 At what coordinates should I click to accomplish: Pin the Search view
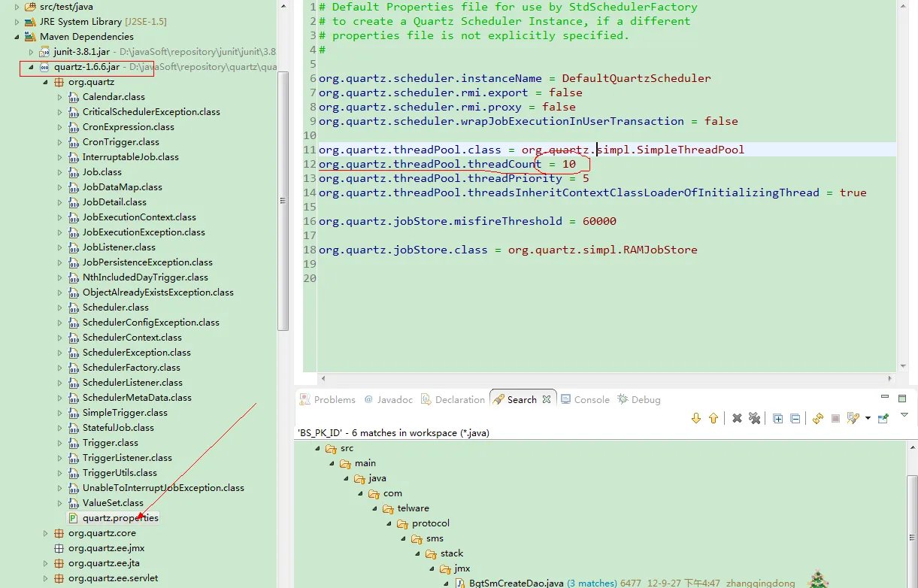pyautogui.click(x=883, y=418)
